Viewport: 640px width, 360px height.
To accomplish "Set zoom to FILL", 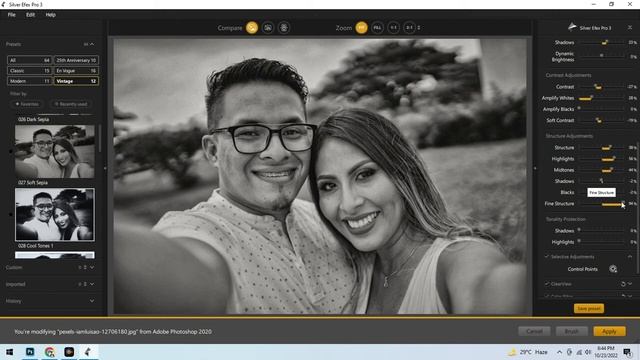I will pos(378,28).
